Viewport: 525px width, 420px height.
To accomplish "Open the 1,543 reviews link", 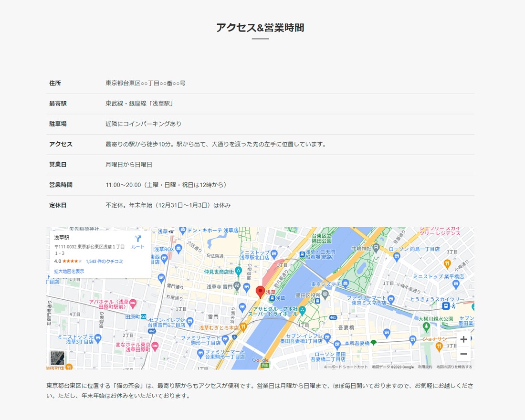I will click(x=105, y=261).
